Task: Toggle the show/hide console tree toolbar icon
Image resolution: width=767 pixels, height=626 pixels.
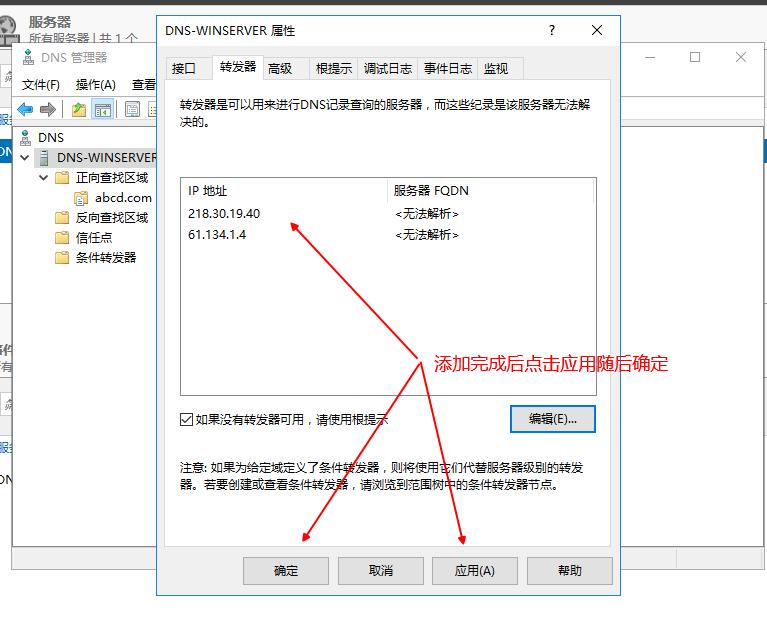Action: pyautogui.click(x=103, y=109)
